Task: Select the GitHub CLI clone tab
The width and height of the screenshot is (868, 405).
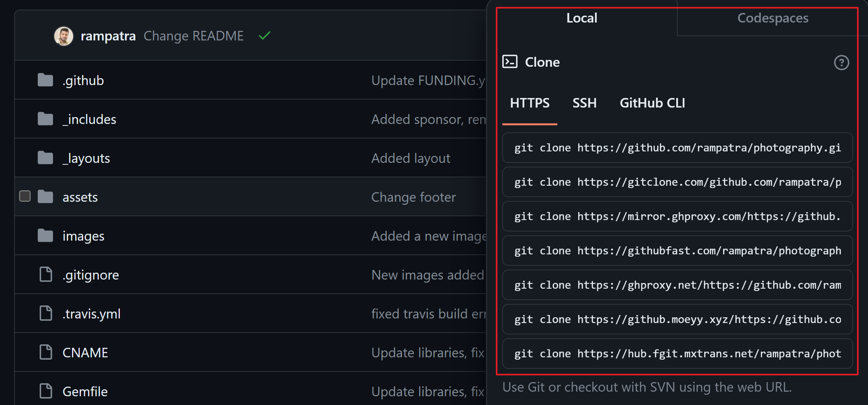Action: (x=652, y=103)
